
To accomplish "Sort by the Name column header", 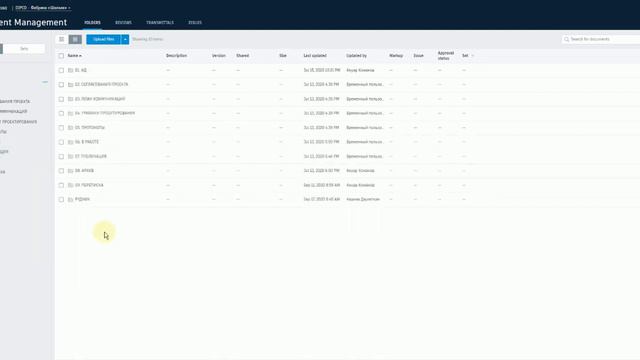I will [75, 56].
